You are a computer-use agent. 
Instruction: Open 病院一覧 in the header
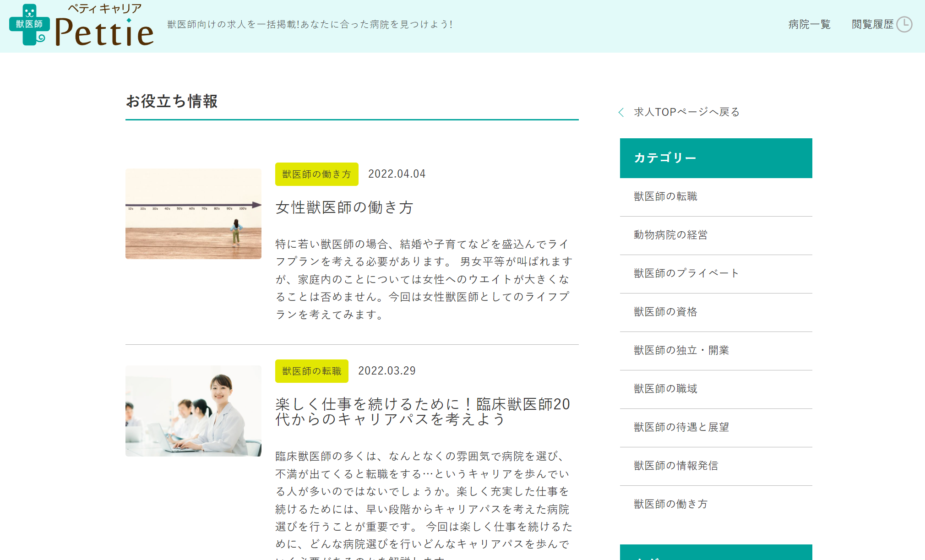809,24
